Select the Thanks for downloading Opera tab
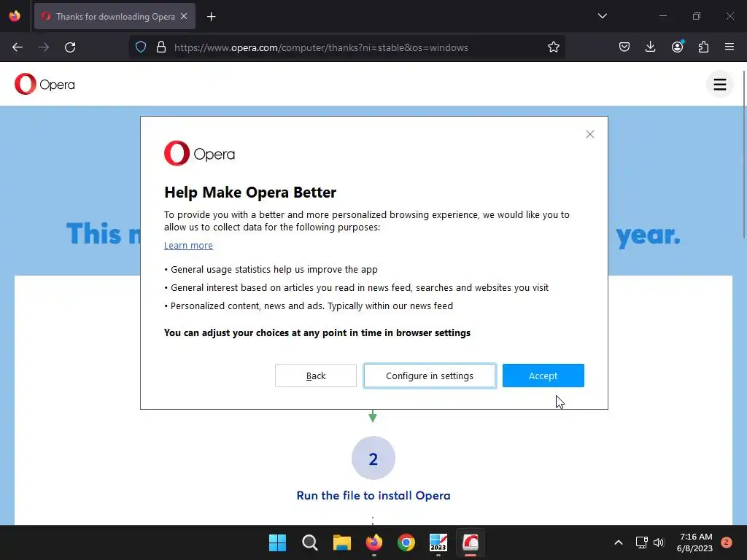Image resolution: width=747 pixels, height=560 pixels. point(115,16)
